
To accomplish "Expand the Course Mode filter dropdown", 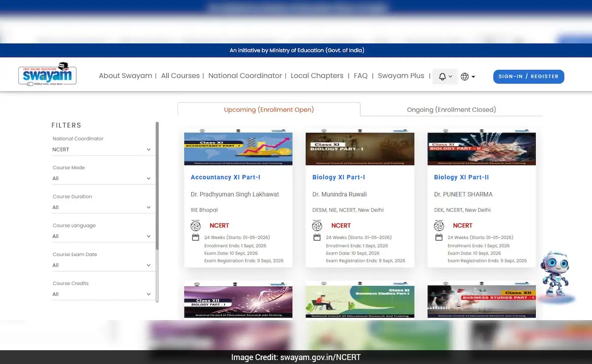I will point(103,179).
